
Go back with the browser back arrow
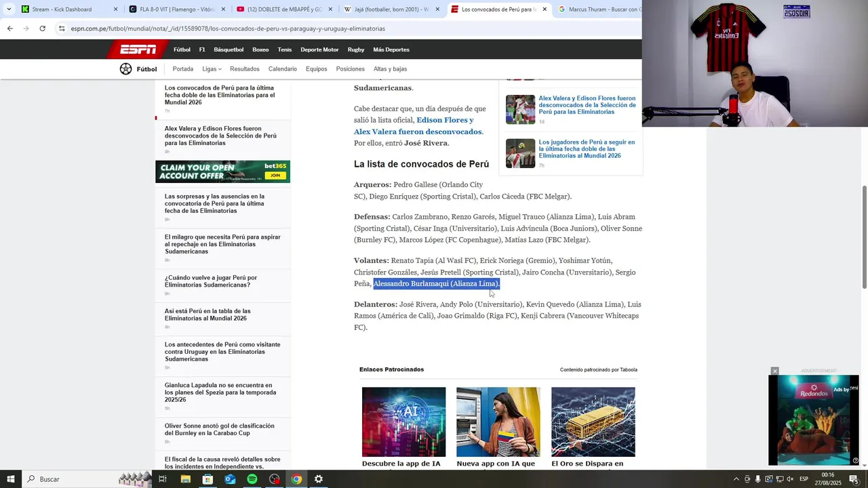(9, 28)
